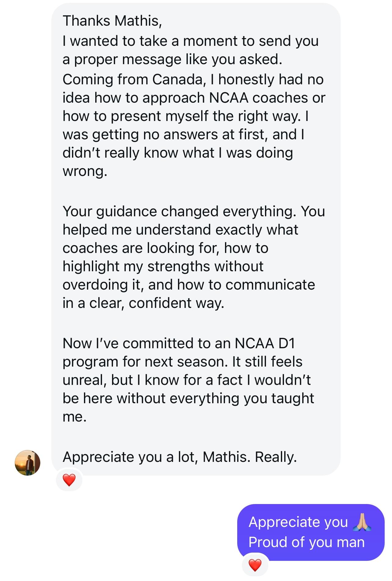392x581 pixels.
Task: Click "Appreciate you a lot, Mathis. Really."
Action: pyautogui.click(x=180, y=457)
